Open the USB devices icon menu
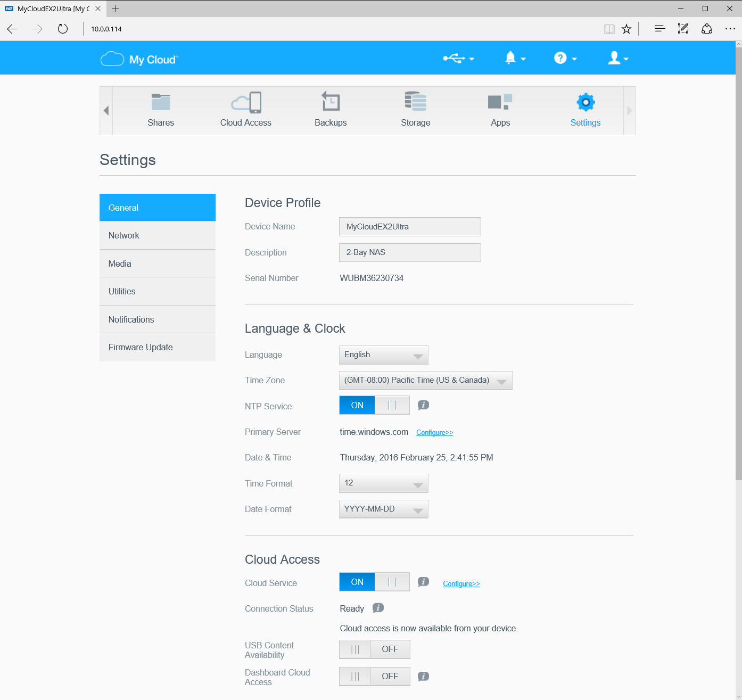742x700 pixels. (x=458, y=58)
